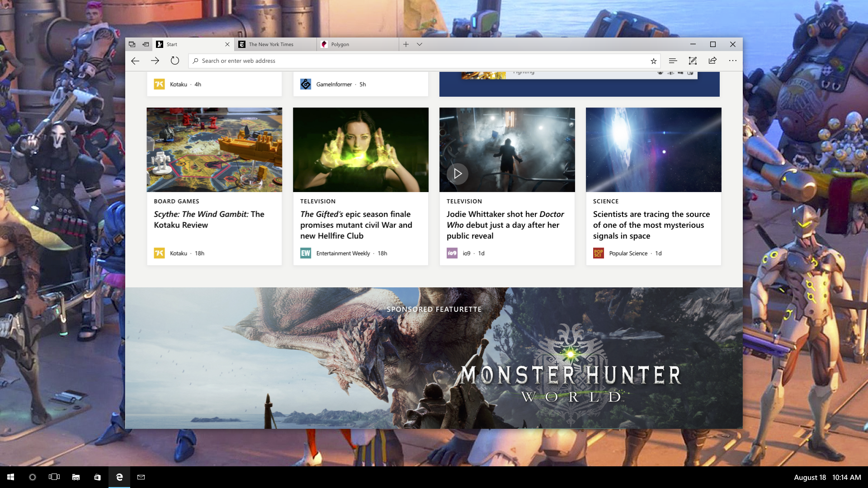The image size is (868, 488).
Task: Close the Edge browser window
Action: [733, 44]
